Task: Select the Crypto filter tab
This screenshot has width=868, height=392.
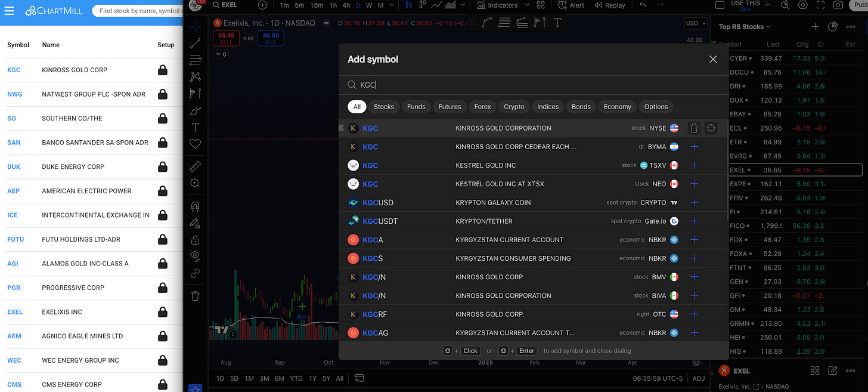Action: 514,107
